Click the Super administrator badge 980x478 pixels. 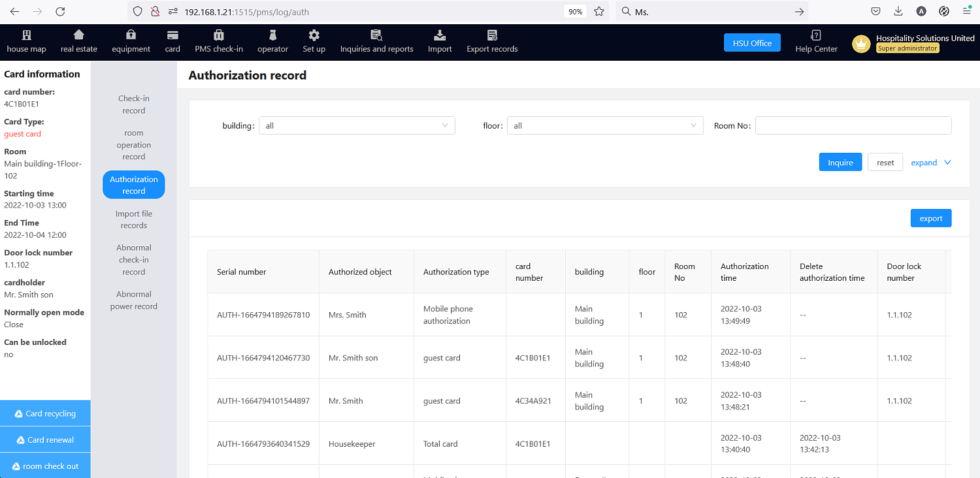point(907,48)
